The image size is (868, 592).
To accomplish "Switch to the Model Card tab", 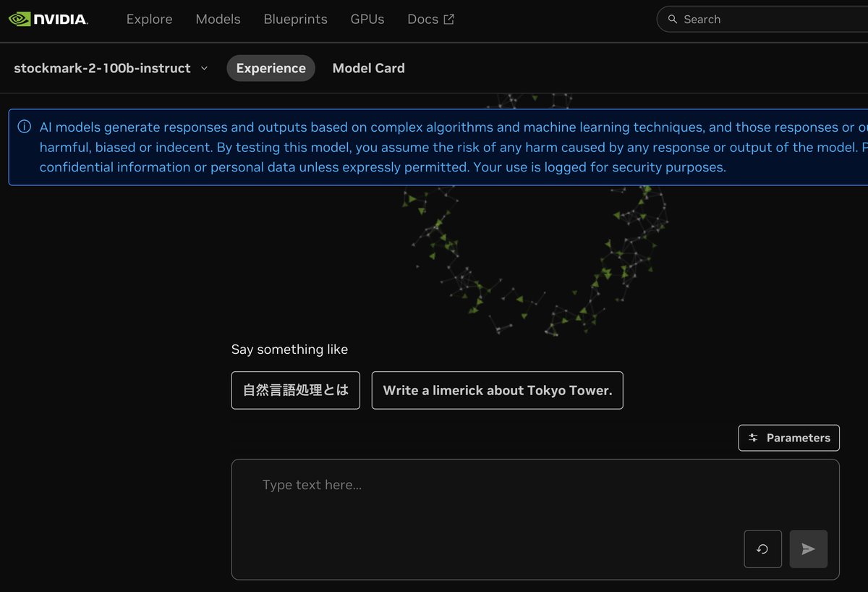I will (368, 68).
